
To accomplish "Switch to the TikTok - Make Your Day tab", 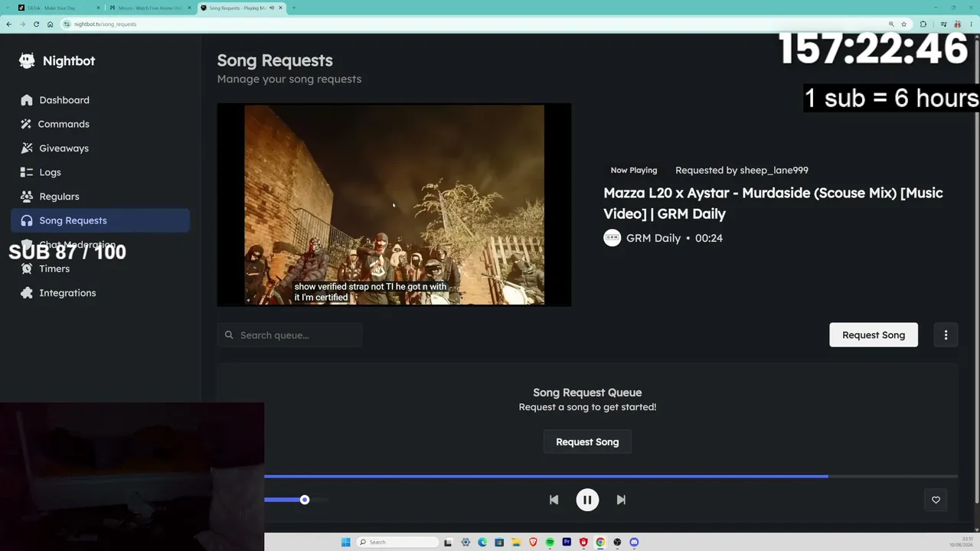I will point(58,8).
